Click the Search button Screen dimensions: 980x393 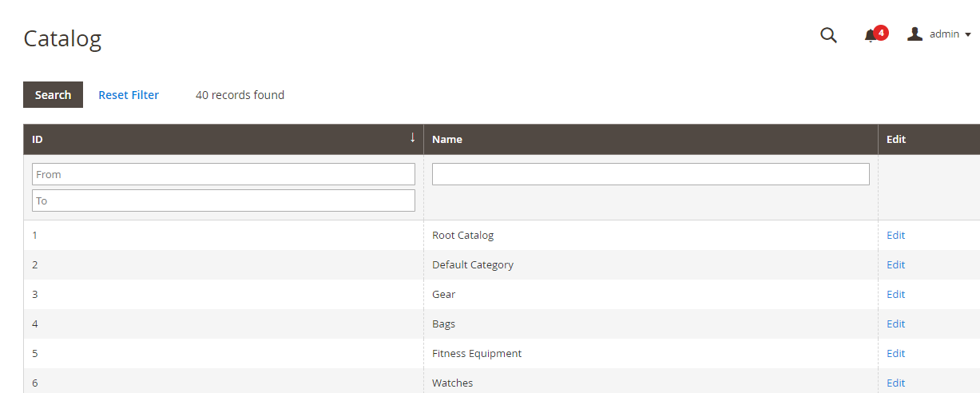pyautogui.click(x=53, y=94)
